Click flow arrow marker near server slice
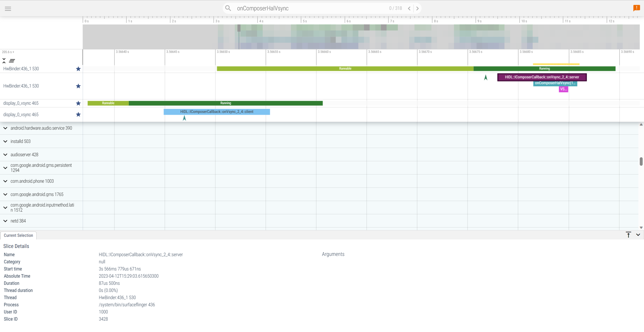Screen dimensions: 644x332 click(486, 77)
